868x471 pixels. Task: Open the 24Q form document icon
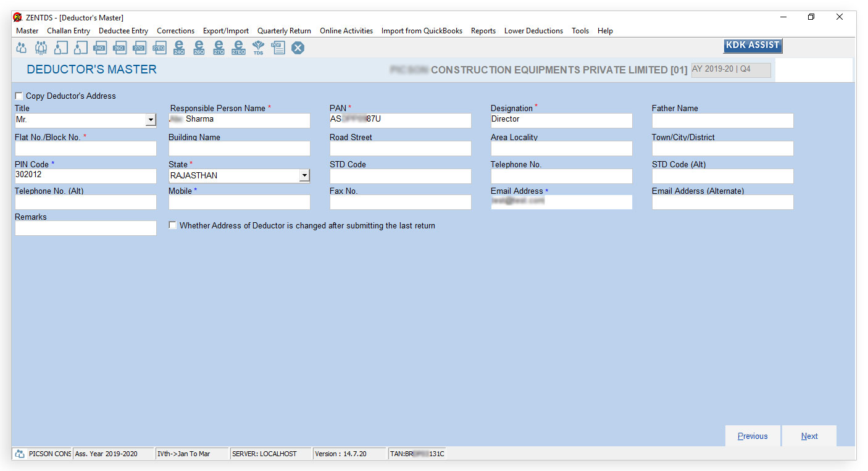[x=99, y=48]
